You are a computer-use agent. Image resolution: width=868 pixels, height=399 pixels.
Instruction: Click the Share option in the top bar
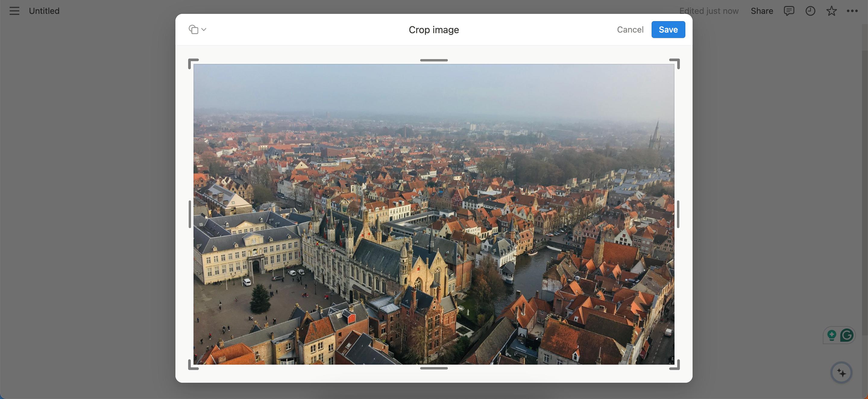pyautogui.click(x=762, y=11)
